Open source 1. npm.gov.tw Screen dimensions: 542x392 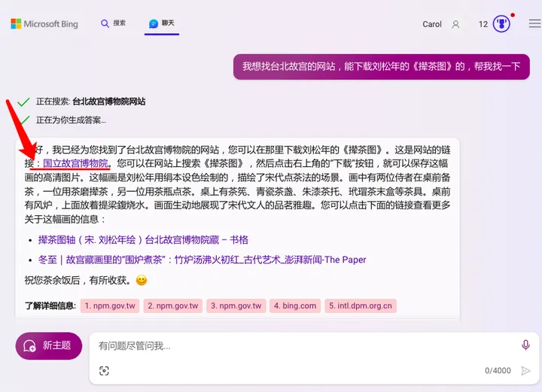[110, 306]
